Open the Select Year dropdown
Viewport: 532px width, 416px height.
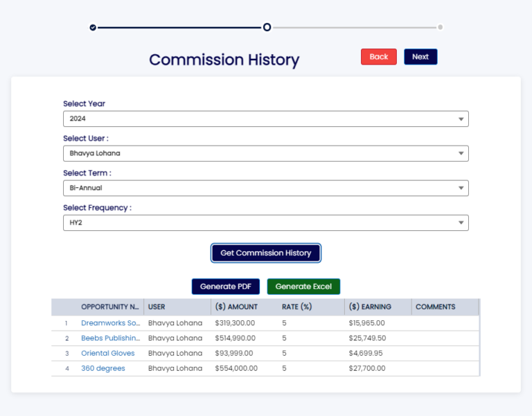(265, 119)
